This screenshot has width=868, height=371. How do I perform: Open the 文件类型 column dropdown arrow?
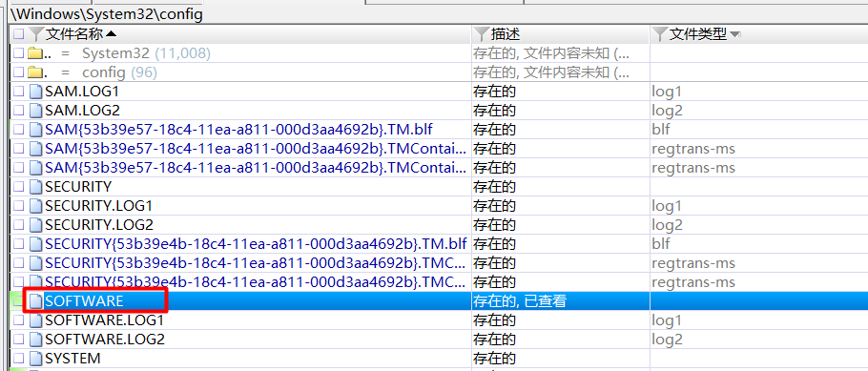pos(735,35)
